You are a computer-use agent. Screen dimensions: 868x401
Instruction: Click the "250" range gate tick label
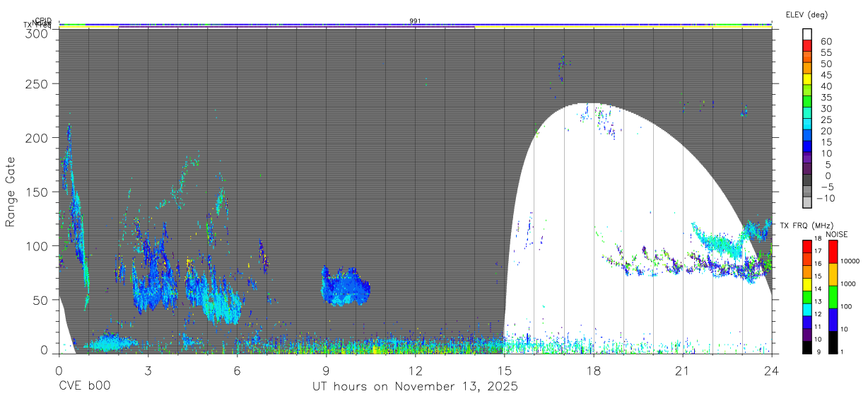tap(36, 83)
